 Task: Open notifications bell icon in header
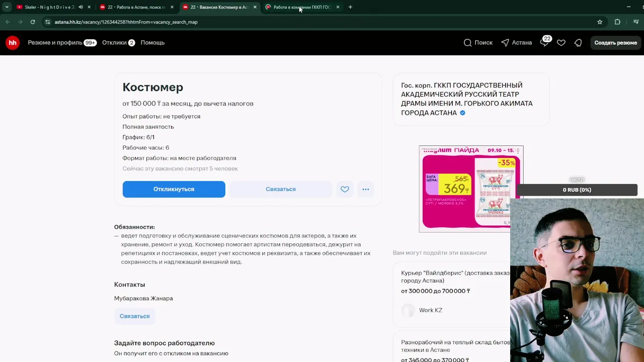pos(578,43)
